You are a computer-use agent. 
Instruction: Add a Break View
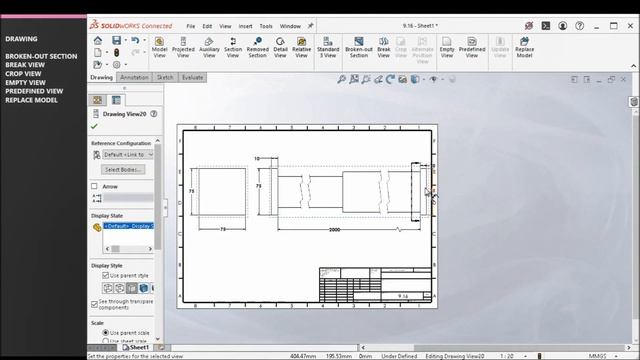[x=383, y=47]
